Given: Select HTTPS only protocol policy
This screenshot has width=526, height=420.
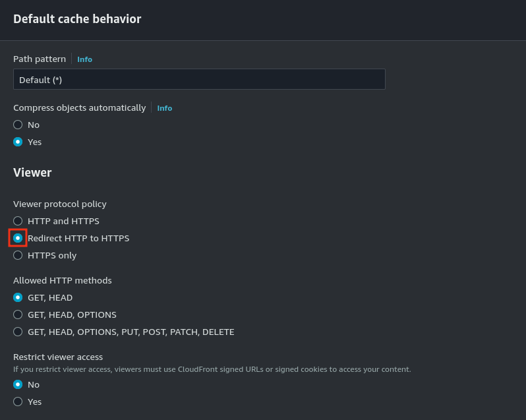Looking at the screenshot, I should [18, 255].
